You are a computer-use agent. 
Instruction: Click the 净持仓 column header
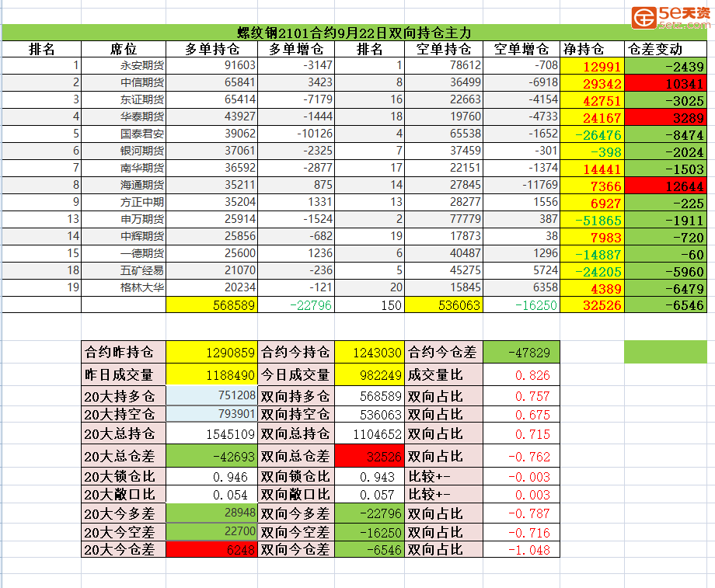[592, 49]
